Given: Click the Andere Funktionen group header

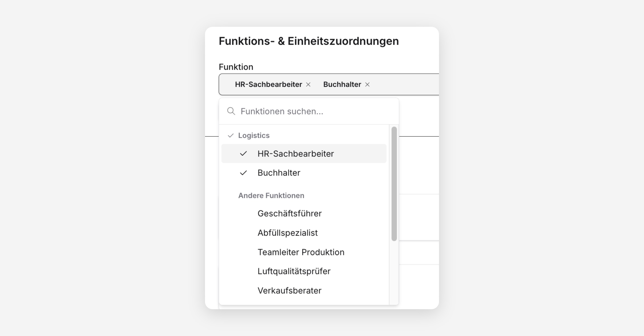Looking at the screenshot, I should point(271,196).
